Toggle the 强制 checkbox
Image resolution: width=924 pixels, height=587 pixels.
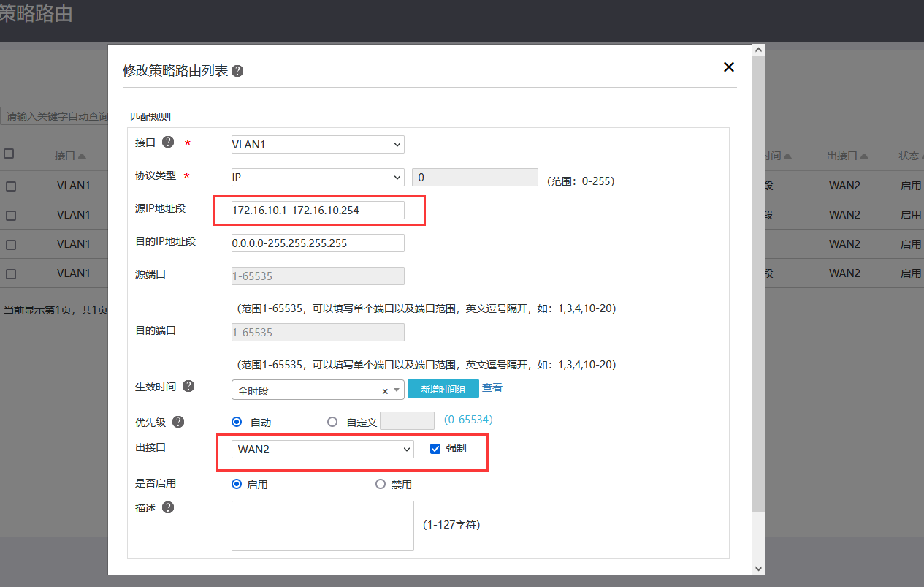click(x=435, y=449)
